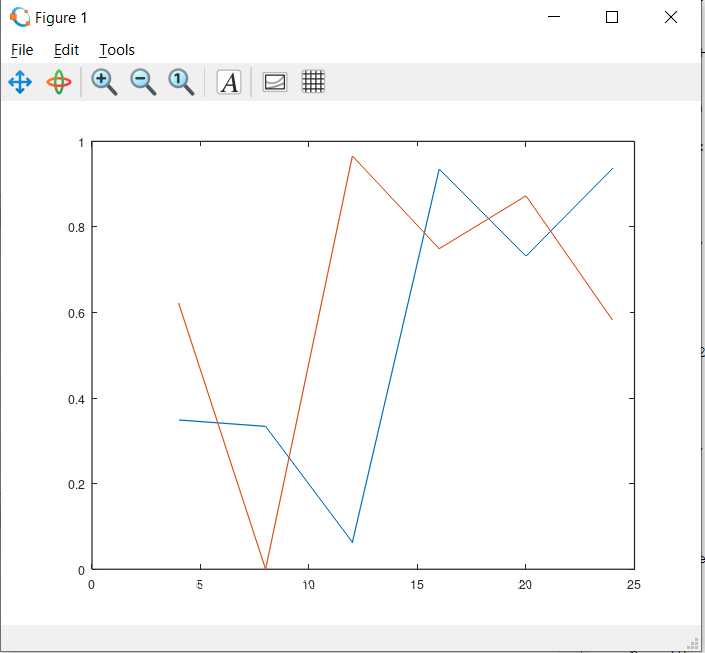Open the Edit menu

66,50
